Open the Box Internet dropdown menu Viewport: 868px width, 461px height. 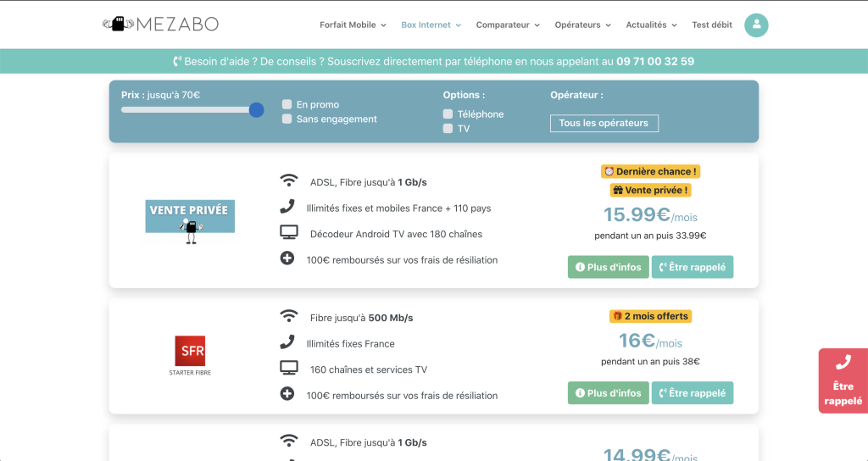[x=431, y=25]
